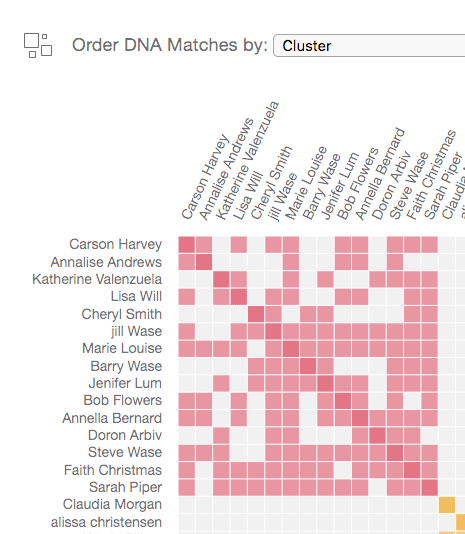Click the Annella Bernard column header
This screenshot has height=534, width=465.
(380, 174)
